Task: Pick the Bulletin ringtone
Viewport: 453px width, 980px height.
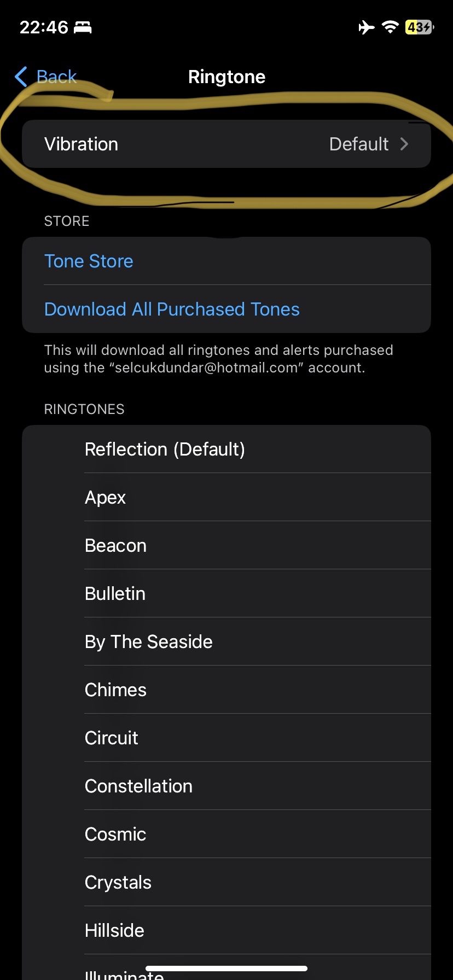Action: (x=226, y=593)
